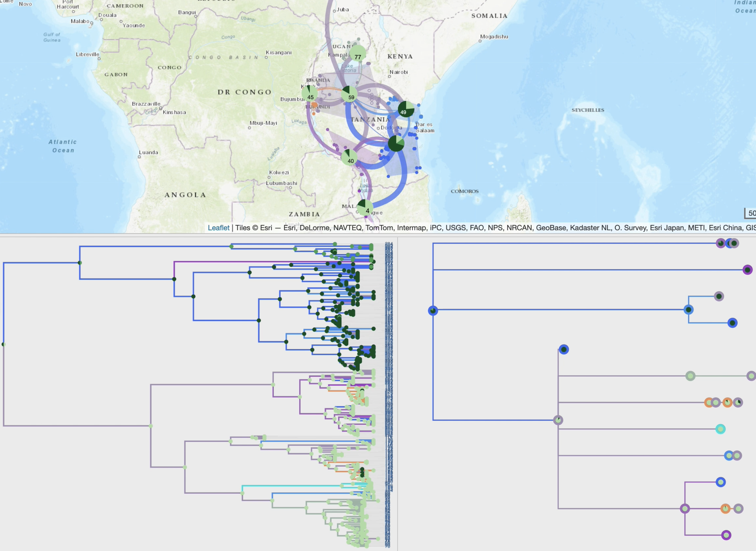Select the bottom purple tip in the right tree
Viewport: 756px width, 551px height.
click(726, 535)
